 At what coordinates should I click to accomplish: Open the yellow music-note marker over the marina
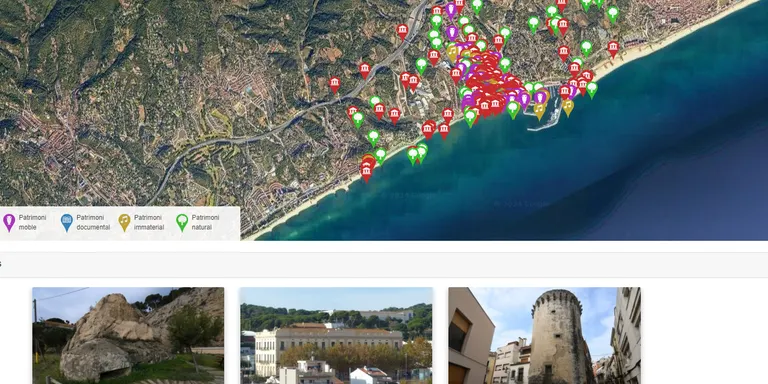[539, 111]
